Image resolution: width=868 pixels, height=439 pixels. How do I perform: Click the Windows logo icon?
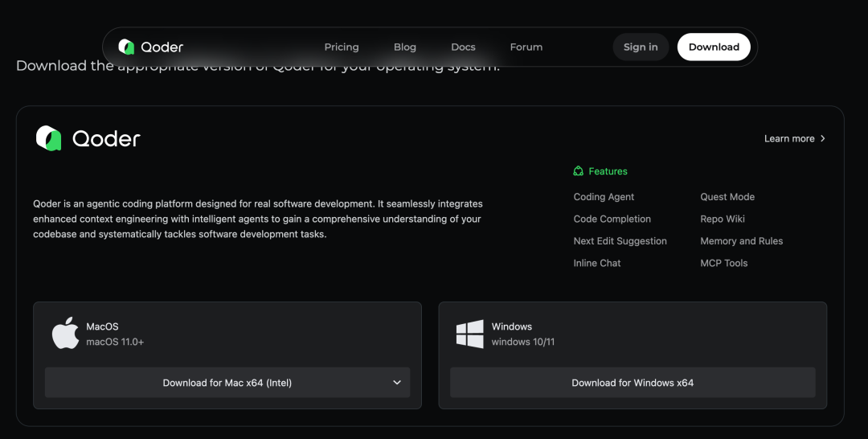(470, 334)
